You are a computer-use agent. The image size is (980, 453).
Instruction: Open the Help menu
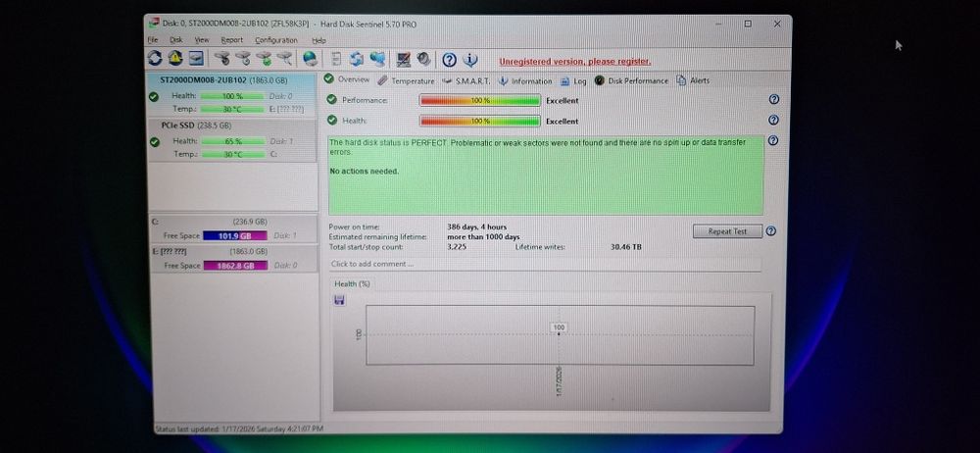tap(318, 40)
